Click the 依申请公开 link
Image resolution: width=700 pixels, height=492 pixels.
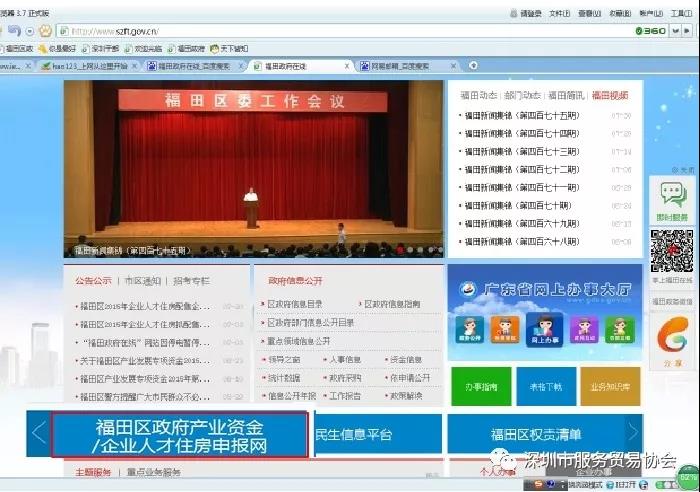[x=410, y=378]
